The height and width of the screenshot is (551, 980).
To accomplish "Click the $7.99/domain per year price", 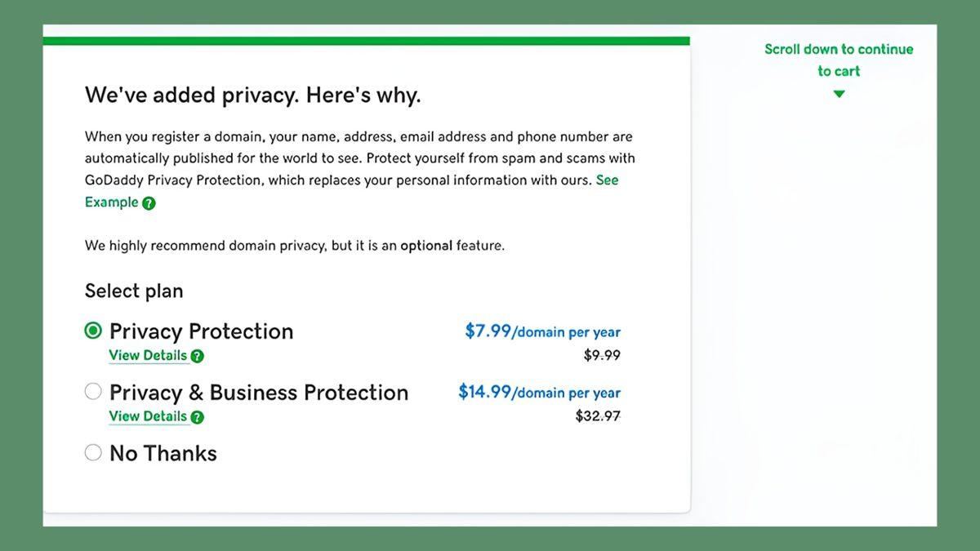I will pyautogui.click(x=542, y=331).
